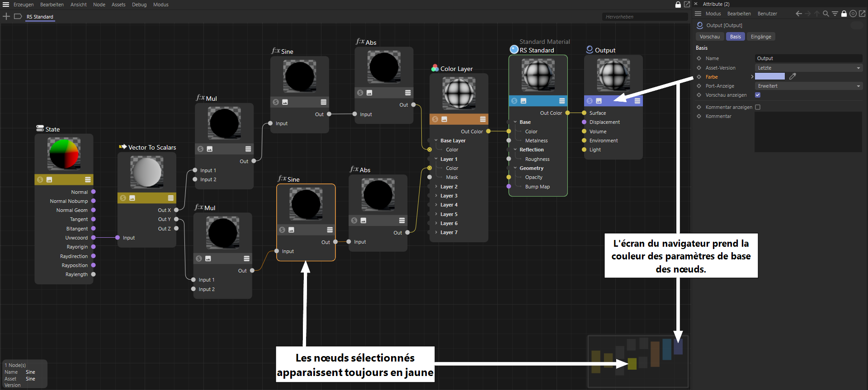
Task: Open the Vorschau tab
Action: (709, 37)
